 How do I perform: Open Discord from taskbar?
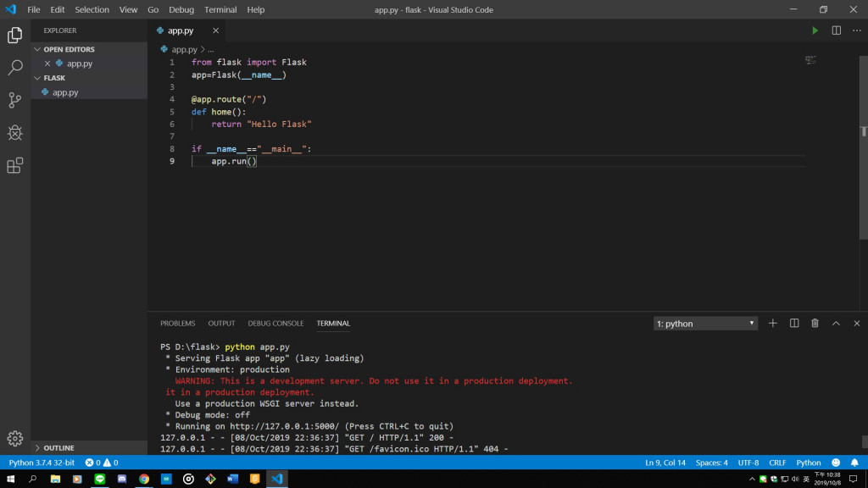point(122,480)
